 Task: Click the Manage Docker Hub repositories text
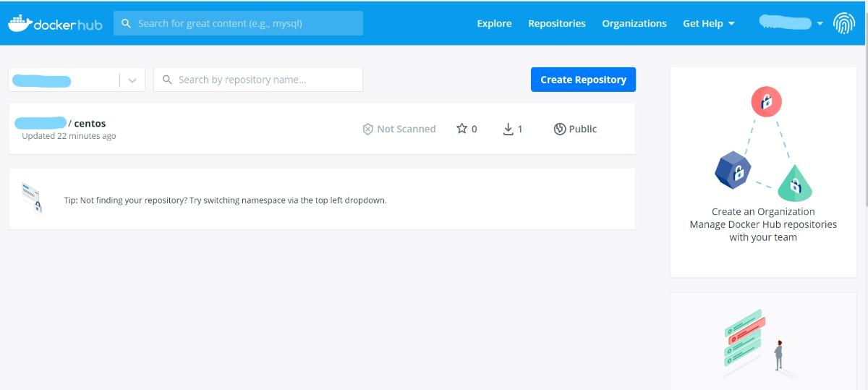[x=763, y=224]
